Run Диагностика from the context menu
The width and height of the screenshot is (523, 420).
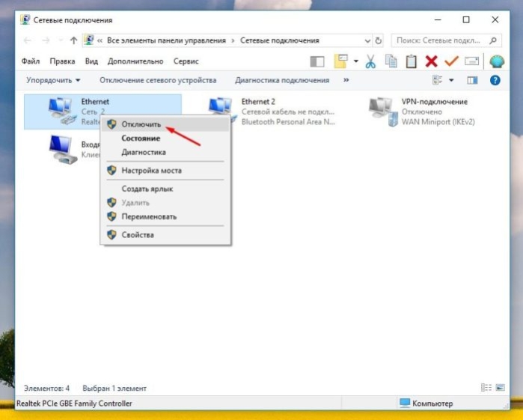pyautogui.click(x=165, y=152)
